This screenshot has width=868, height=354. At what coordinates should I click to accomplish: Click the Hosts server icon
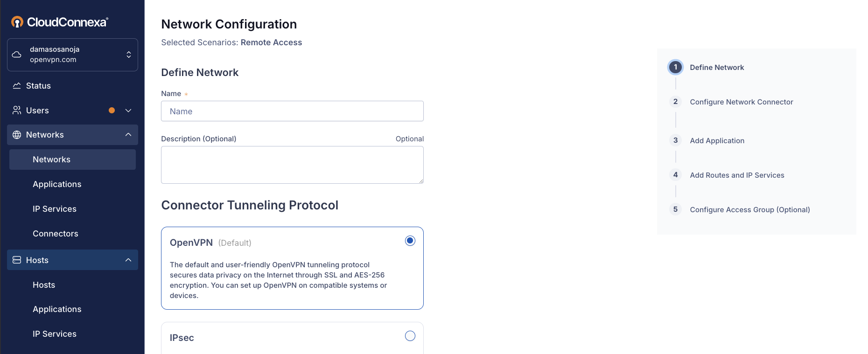coord(17,260)
